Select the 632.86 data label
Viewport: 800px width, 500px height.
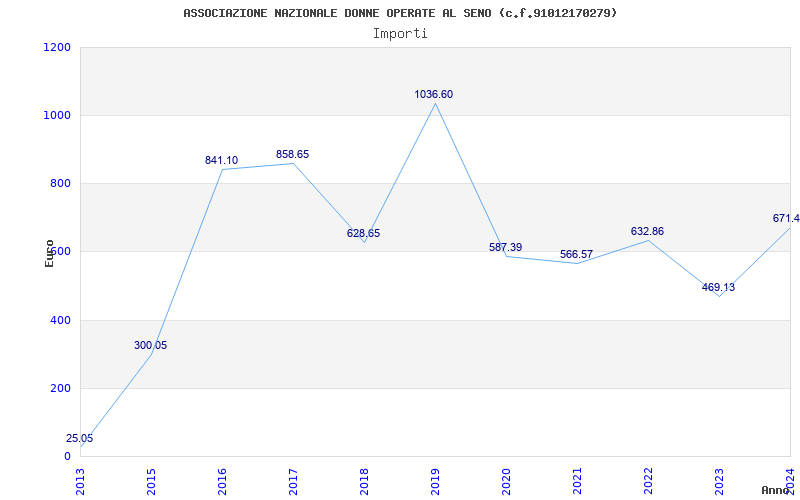click(647, 231)
